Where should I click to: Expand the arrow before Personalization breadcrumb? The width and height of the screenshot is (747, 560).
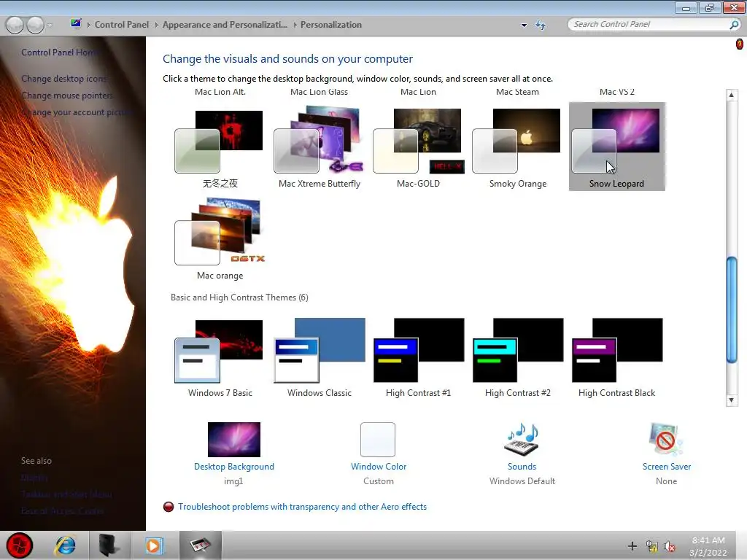point(295,25)
